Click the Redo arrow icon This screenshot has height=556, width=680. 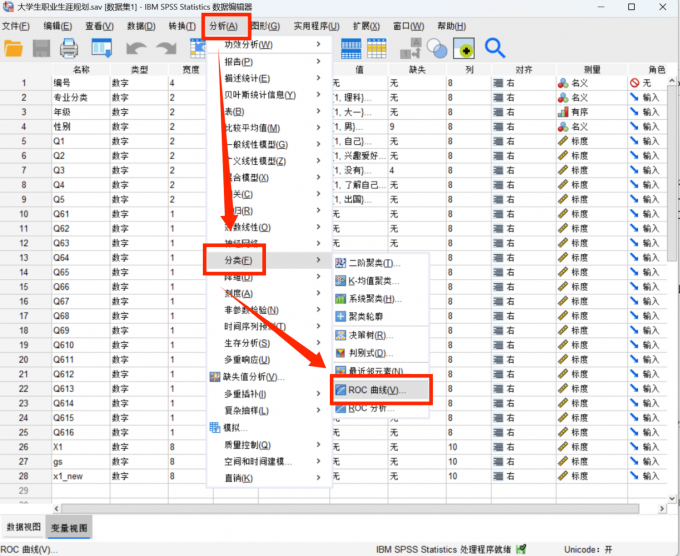click(x=166, y=48)
